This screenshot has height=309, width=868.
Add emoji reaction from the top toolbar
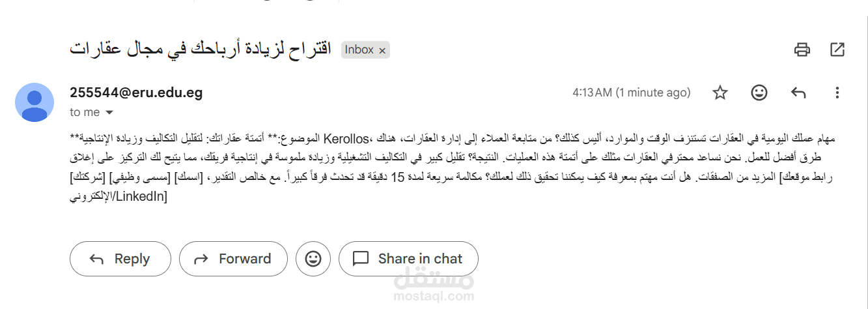pyautogui.click(x=759, y=93)
